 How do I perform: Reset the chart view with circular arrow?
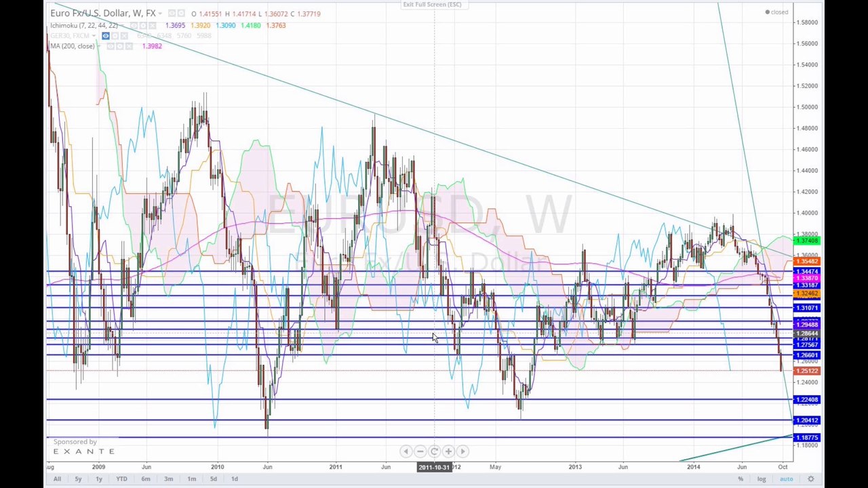pyautogui.click(x=434, y=451)
